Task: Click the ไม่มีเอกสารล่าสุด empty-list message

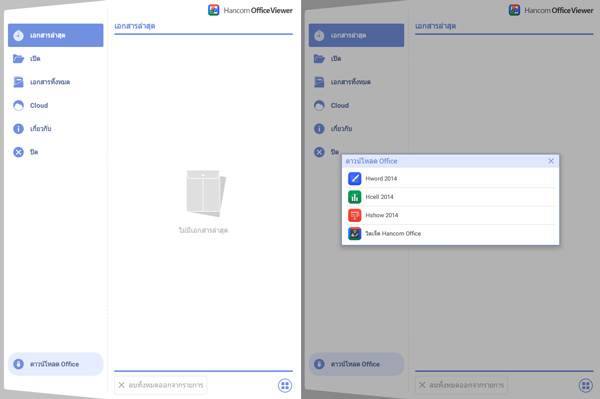Action: click(203, 230)
